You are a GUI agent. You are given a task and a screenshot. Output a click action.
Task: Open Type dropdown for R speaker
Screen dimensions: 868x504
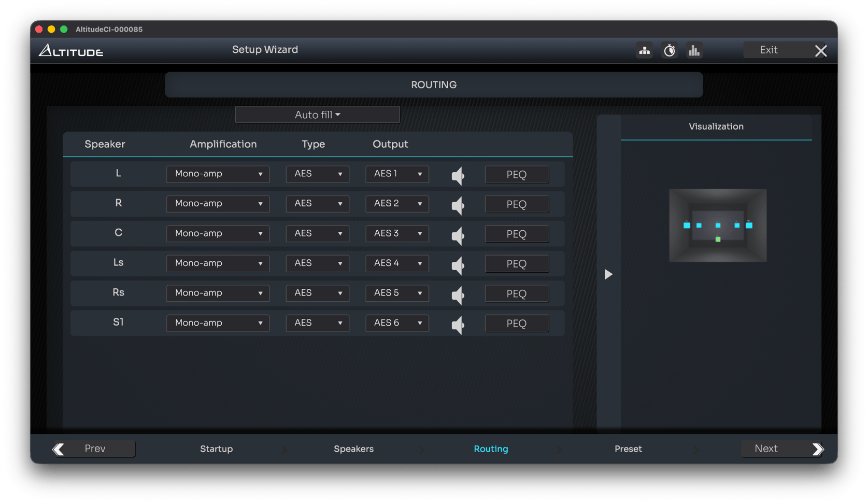317,203
